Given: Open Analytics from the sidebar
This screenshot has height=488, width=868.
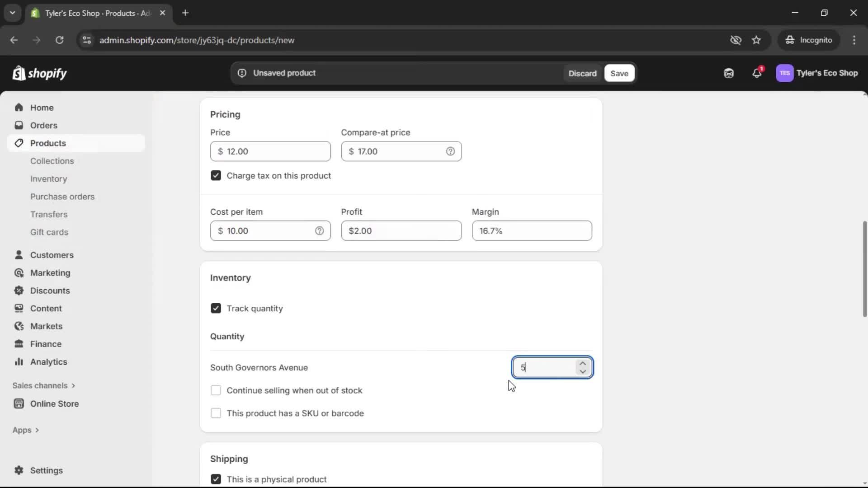Looking at the screenshot, I should click(48, 361).
